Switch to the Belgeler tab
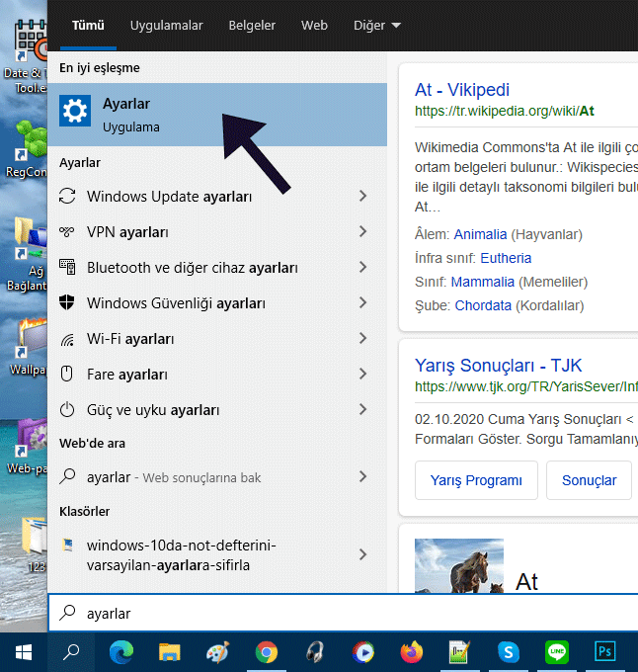Screen dimensions: 638x672 (252, 26)
